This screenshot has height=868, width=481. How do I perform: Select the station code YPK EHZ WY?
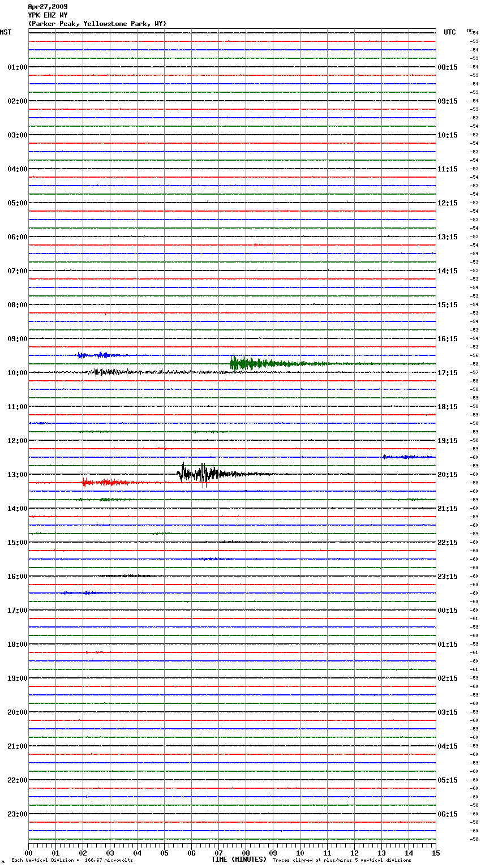48,15
